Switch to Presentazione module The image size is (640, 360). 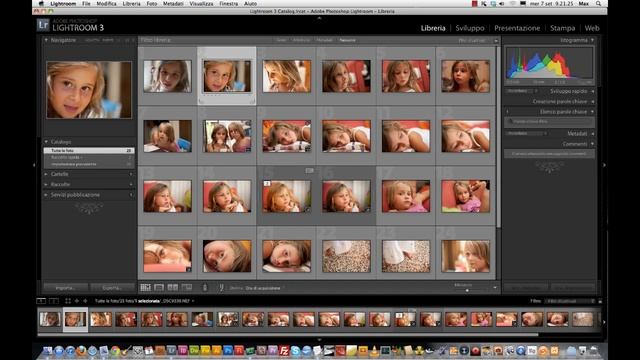(x=517, y=28)
